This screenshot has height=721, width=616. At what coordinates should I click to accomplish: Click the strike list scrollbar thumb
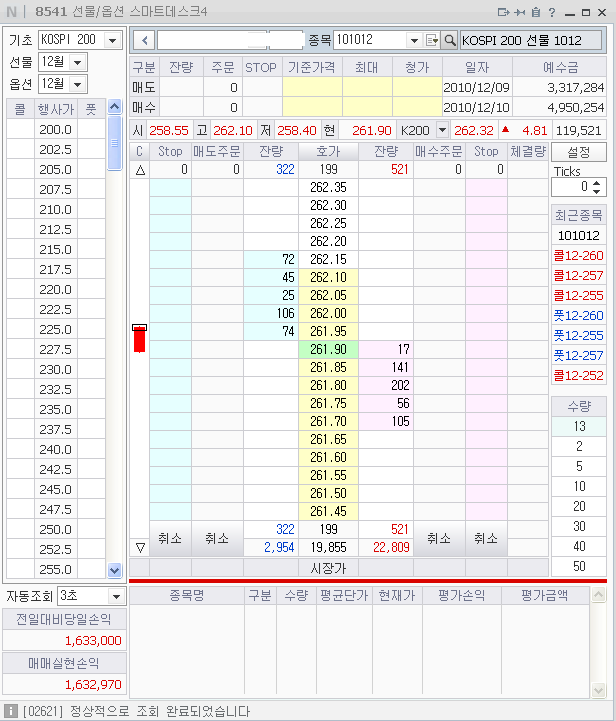[114, 143]
